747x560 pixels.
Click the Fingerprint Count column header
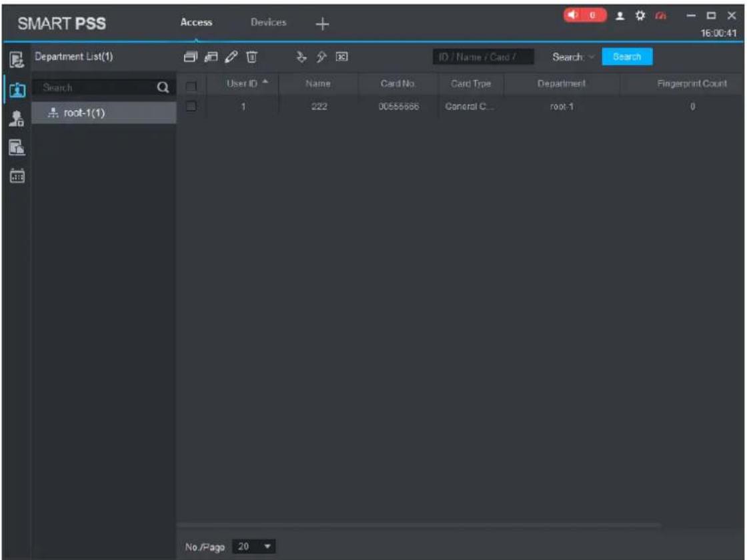pos(692,83)
